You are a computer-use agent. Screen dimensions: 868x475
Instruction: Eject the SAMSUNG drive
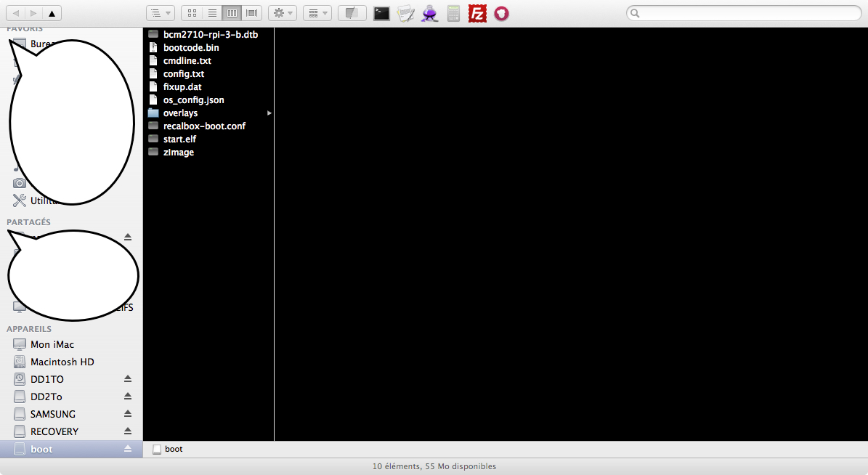click(x=128, y=414)
